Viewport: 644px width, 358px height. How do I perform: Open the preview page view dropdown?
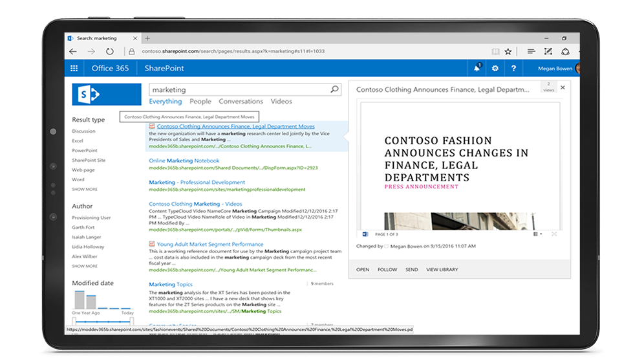pyautogui.click(x=537, y=234)
